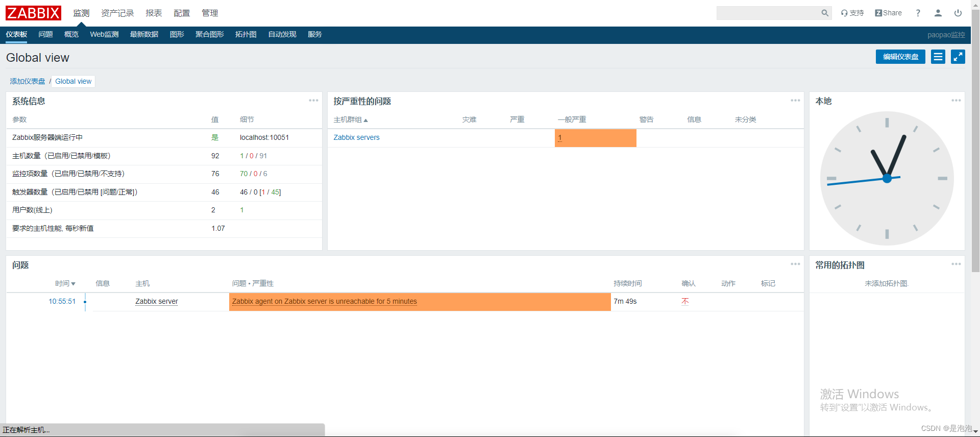Select the 聚合图形 submenu tab
The image size is (980, 437).
pos(209,35)
